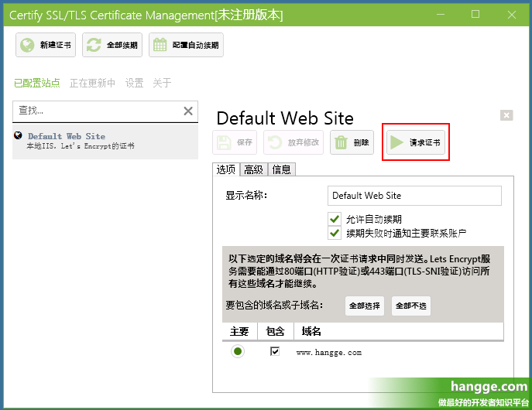The image size is (532, 410).
Task: Click the 放弃修改 discard changes button
Action: (293, 142)
